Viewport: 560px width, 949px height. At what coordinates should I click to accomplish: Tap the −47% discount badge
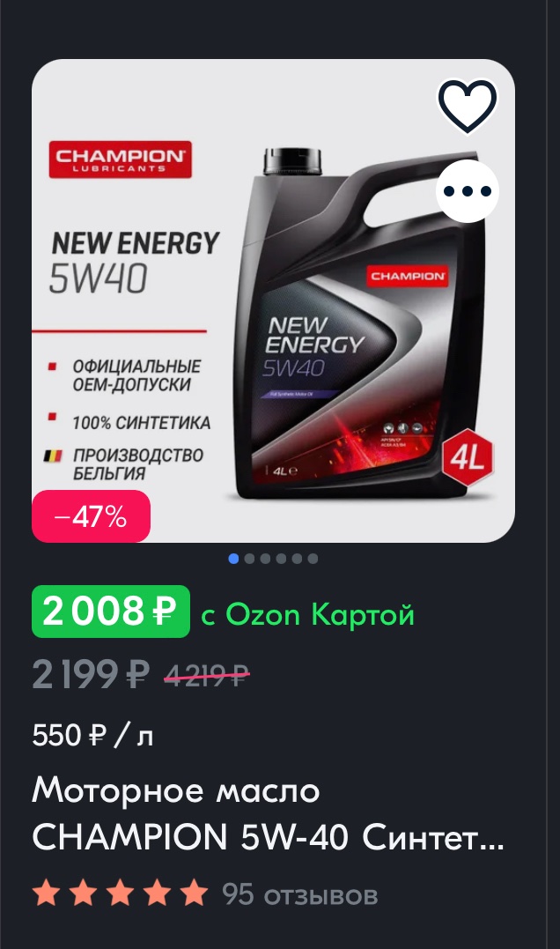[x=91, y=516]
